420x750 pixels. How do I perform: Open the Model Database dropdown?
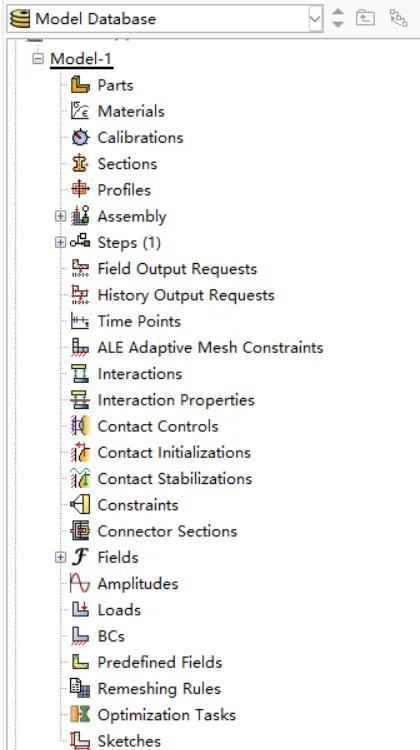click(x=315, y=19)
